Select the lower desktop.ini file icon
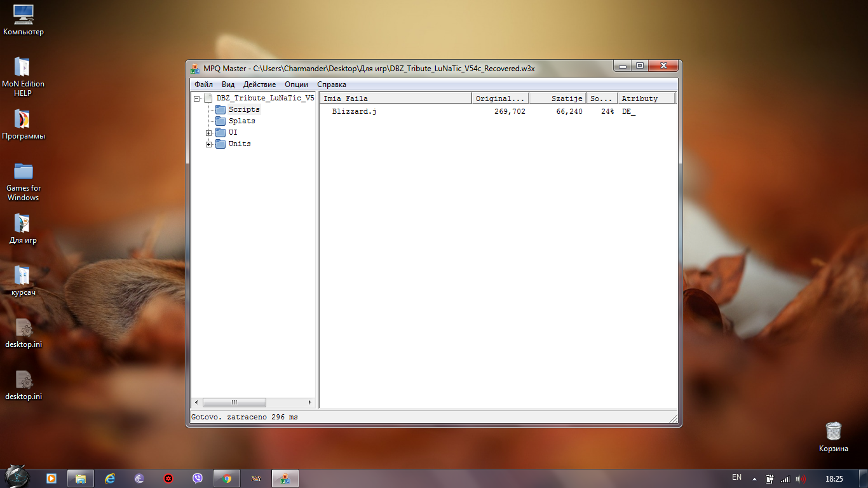Screen dimensions: 868x488 click(x=24, y=385)
